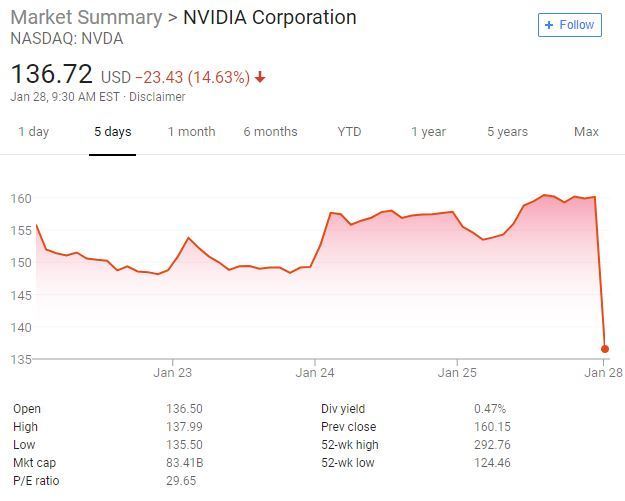Click the 136.72 current price
Image resolution: width=625 pixels, height=501 pixels.
click(x=51, y=74)
